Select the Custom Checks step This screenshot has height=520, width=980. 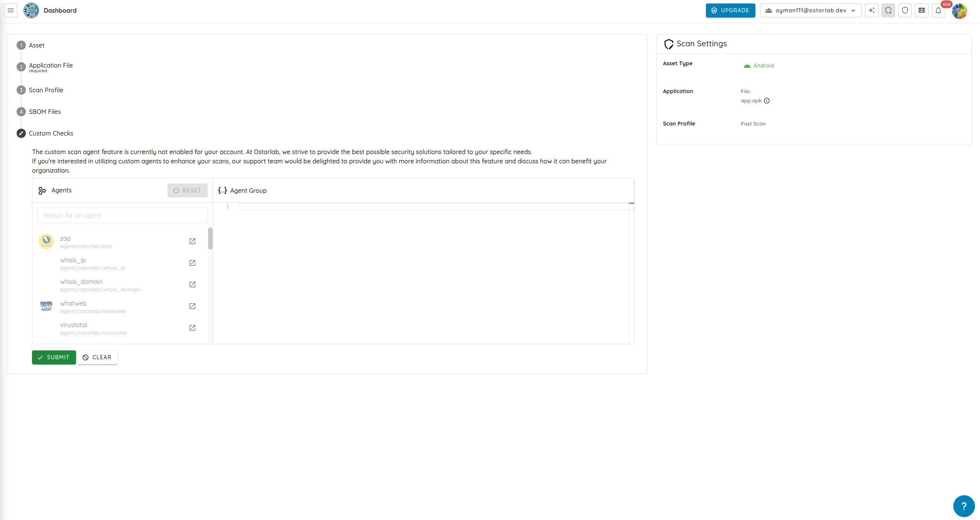point(51,133)
